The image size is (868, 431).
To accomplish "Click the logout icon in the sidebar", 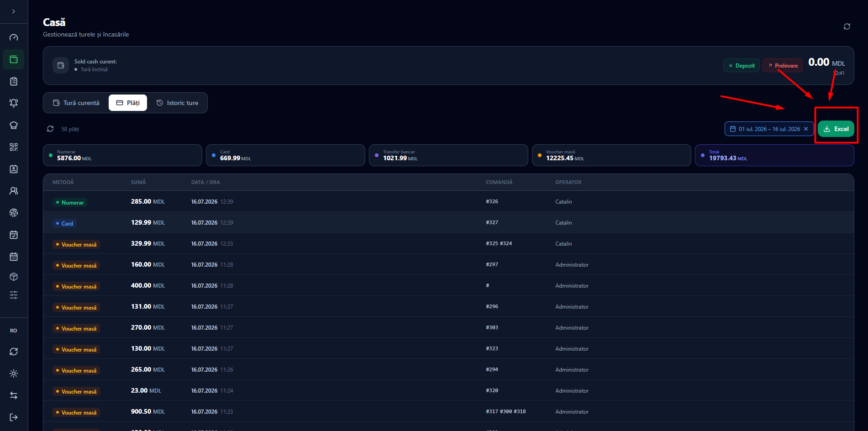I will click(14, 417).
